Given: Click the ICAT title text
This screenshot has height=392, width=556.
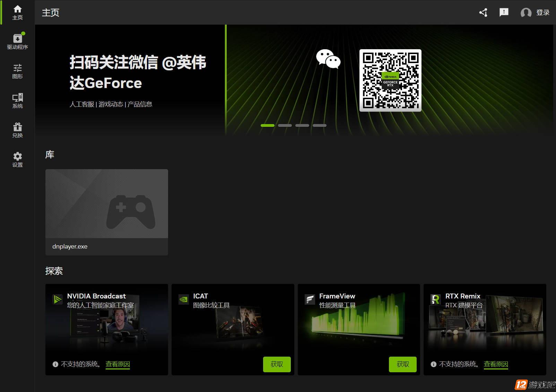Looking at the screenshot, I should [x=200, y=296].
